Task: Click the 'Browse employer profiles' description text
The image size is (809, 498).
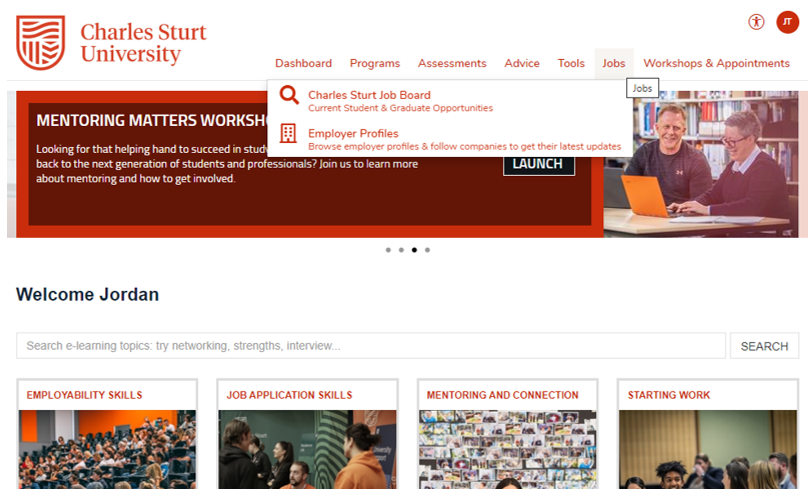Action: 464,147
